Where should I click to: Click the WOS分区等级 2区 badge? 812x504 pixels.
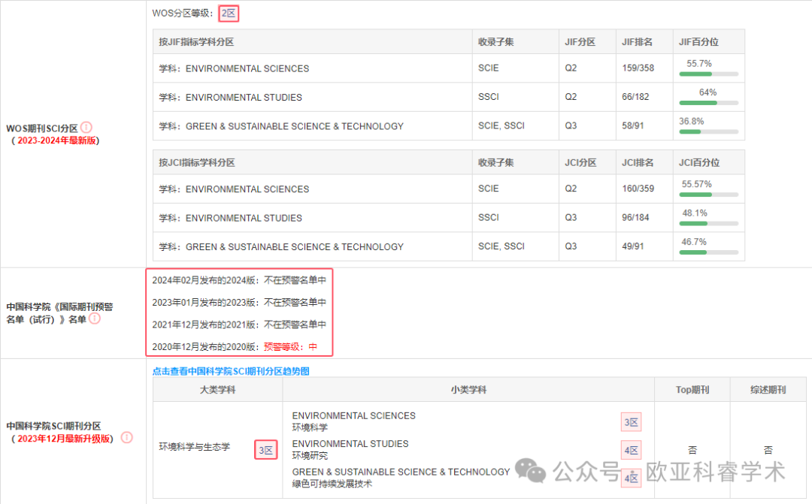point(229,14)
